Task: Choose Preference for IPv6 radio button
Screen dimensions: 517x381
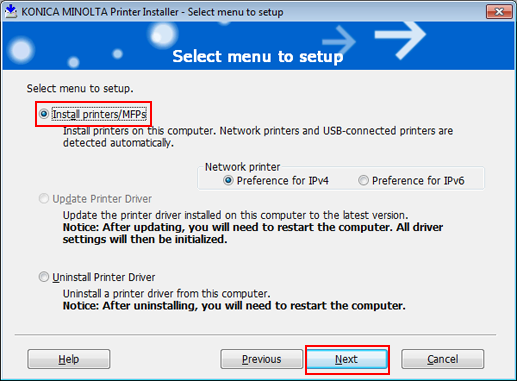Action: point(363,181)
